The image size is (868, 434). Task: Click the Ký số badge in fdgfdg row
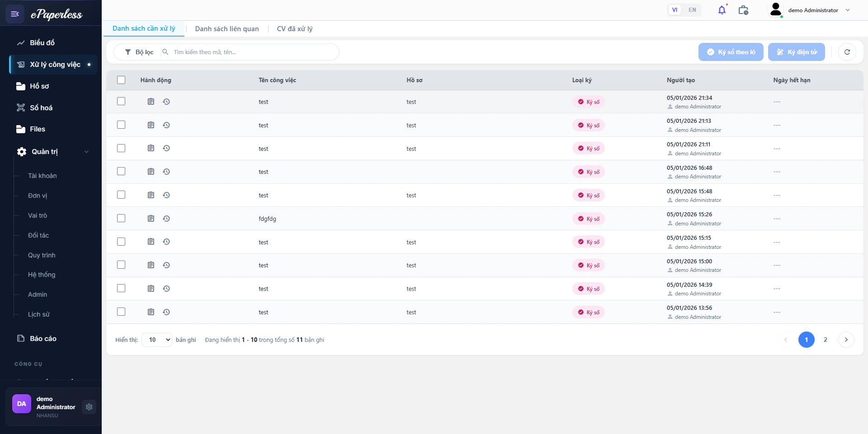coord(589,219)
